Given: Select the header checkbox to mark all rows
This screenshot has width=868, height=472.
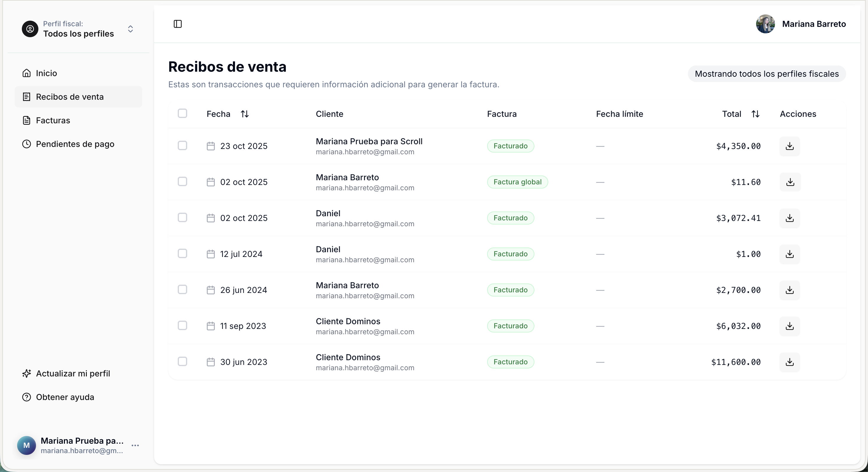Looking at the screenshot, I should pos(183,113).
